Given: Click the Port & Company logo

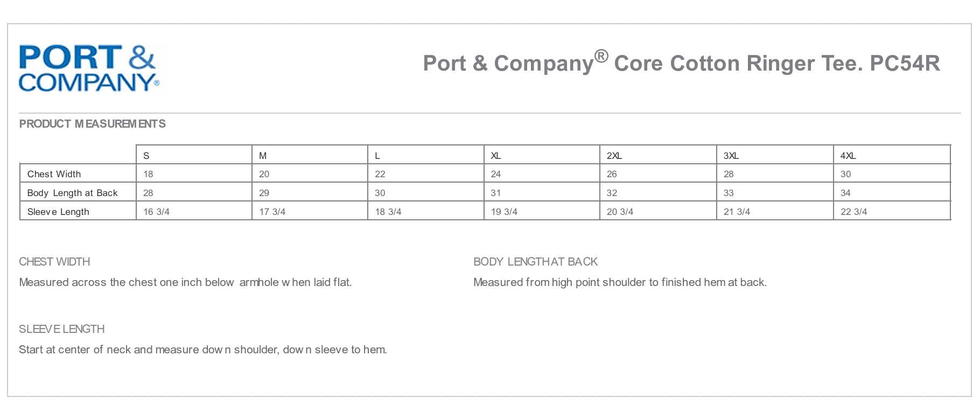Looking at the screenshot, I should pyautogui.click(x=89, y=68).
